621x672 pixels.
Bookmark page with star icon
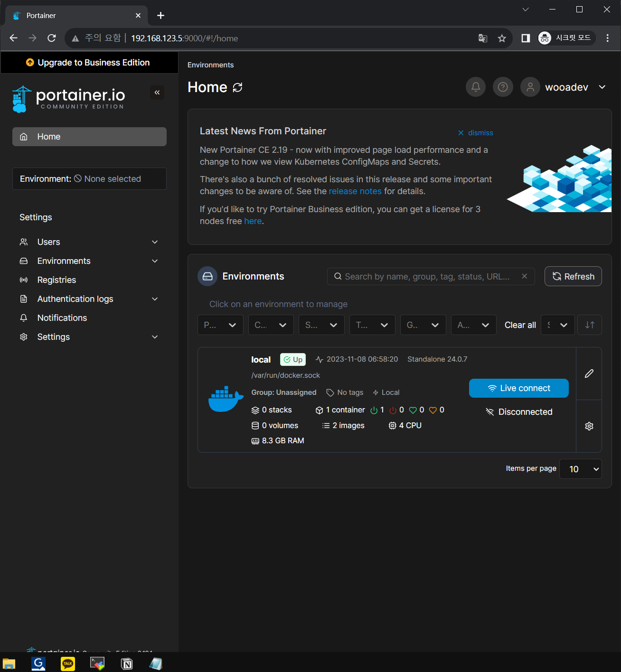pos(502,38)
